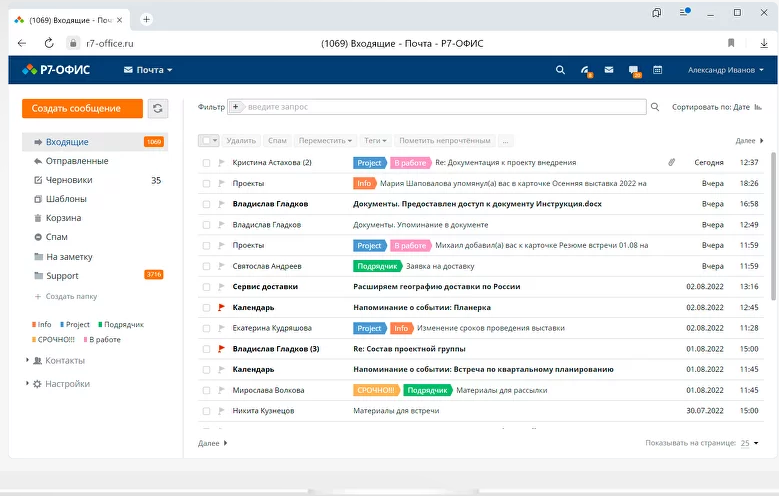Image resolution: width=779 pixels, height=496 pixels.
Task: Go to the Черновики folder
Action: click(69, 180)
